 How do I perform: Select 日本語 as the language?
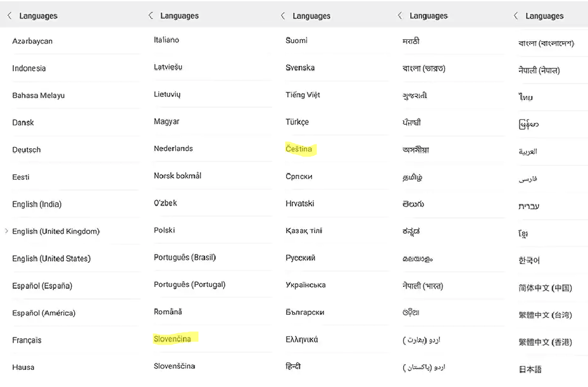pyautogui.click(x=530, y=369)
